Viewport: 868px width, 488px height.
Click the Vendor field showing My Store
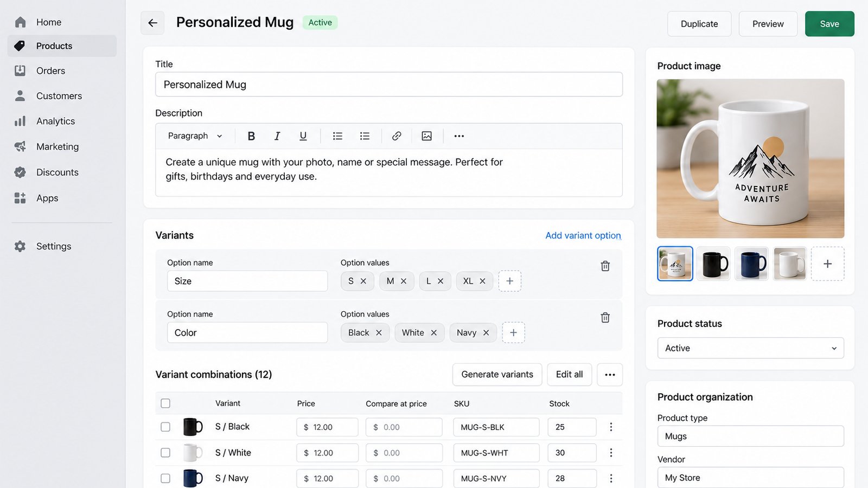pyautogui.click(x=751, y=478)
